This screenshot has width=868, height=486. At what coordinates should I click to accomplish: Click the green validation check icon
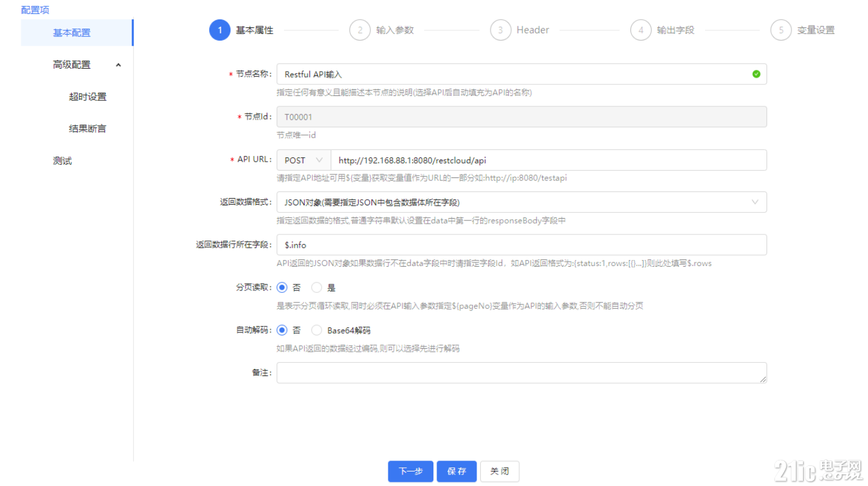(x=756, y=74)
